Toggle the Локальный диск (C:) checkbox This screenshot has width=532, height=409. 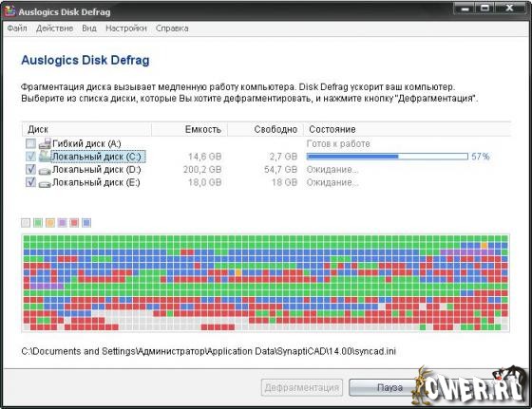click(30, 157)
